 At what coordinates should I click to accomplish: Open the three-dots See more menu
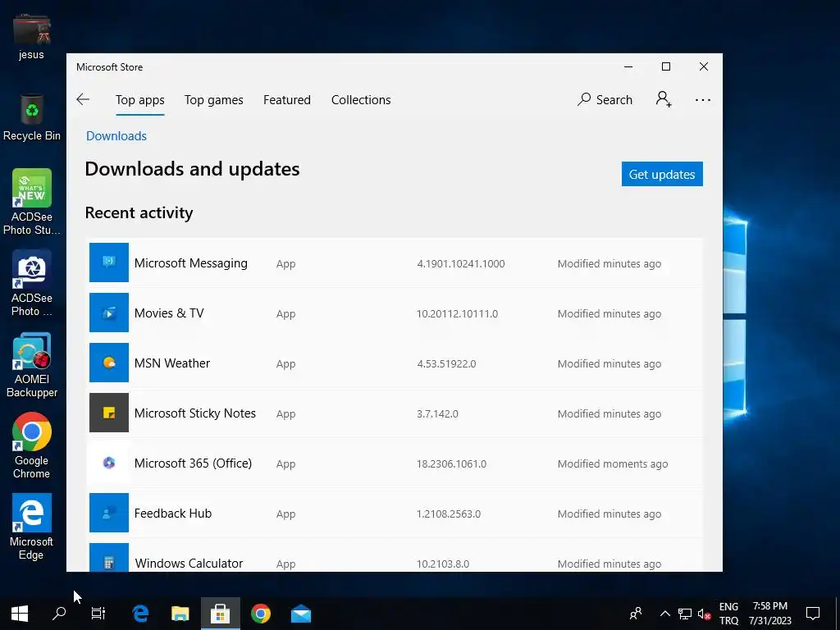[702, 99]
